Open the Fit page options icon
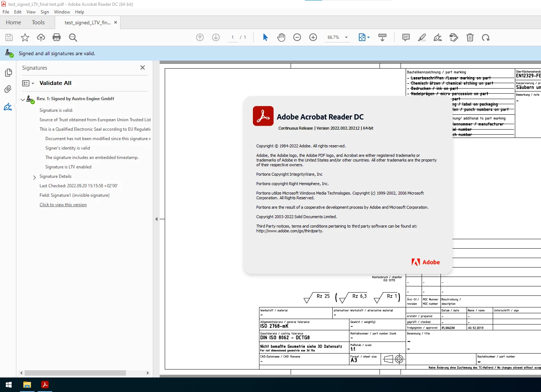This screenshot has width=541, height=392. pyautogui.click(x=364, y=37)
